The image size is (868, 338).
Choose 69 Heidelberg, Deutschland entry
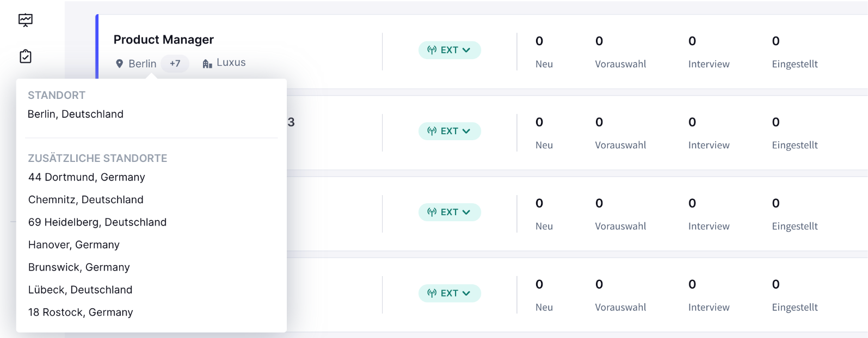pyautogui.click(x=97, y=222)
